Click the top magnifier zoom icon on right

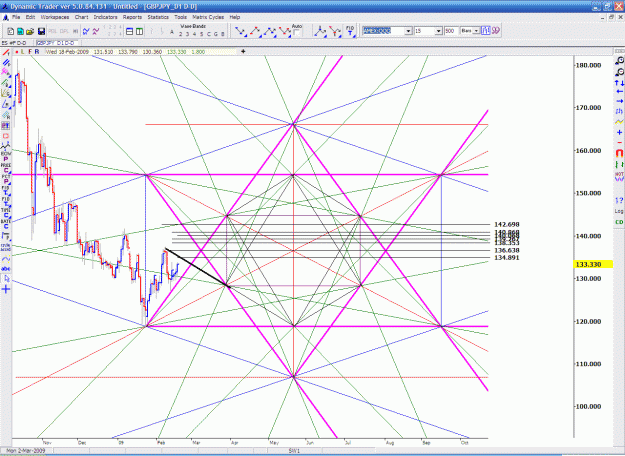[x=619, y=61]
